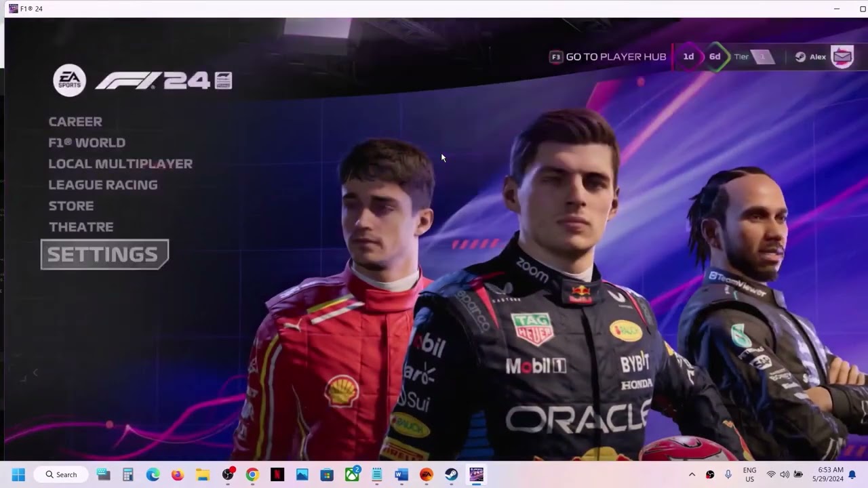Open Notepad from the taskbar
This screenshot has width=868, height=488.
tap(377, 474)
